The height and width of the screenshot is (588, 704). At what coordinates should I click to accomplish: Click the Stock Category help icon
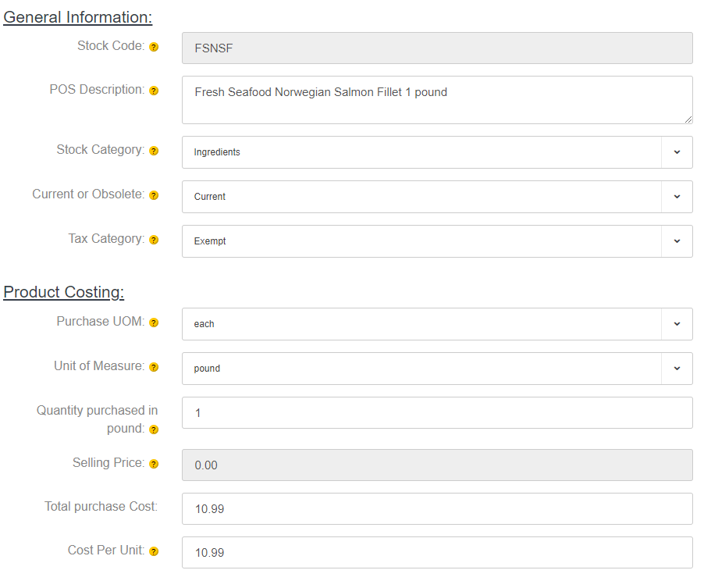coord(154,151)
